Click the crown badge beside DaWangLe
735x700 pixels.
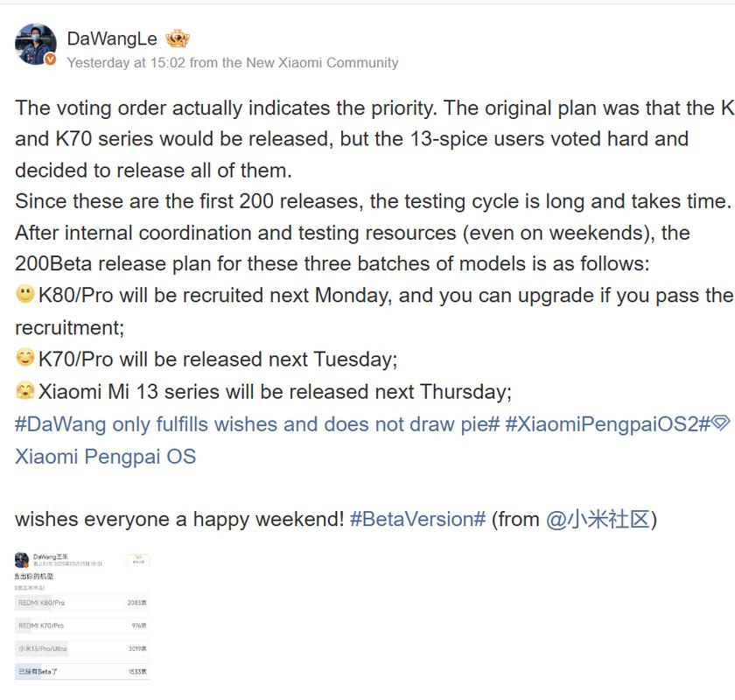click(178, 39)
